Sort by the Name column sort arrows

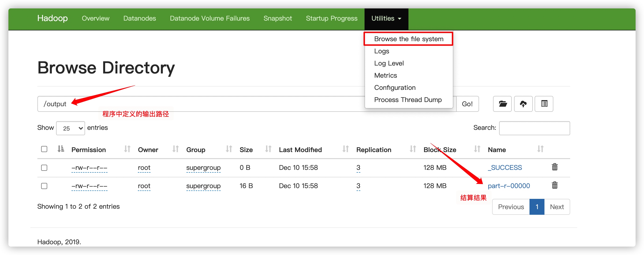coord(540,149)
